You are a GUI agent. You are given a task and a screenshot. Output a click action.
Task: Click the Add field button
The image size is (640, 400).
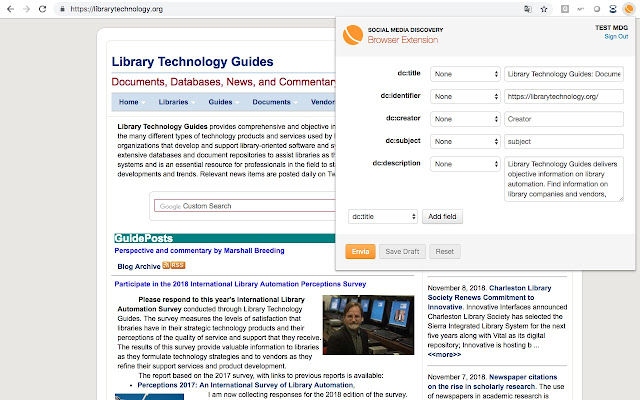click(442, 216)
